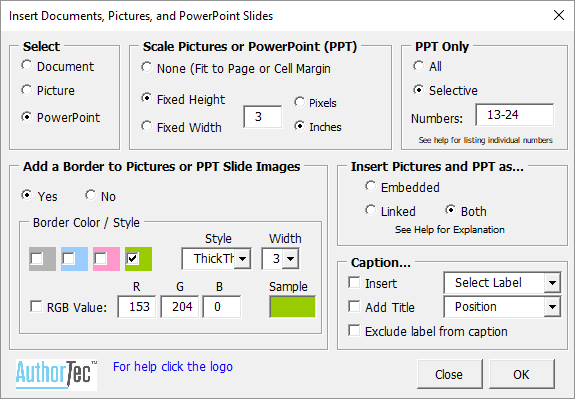Check the Add Title checkbox
Viewport: 575px width, 399px height.
coord(354,307)
